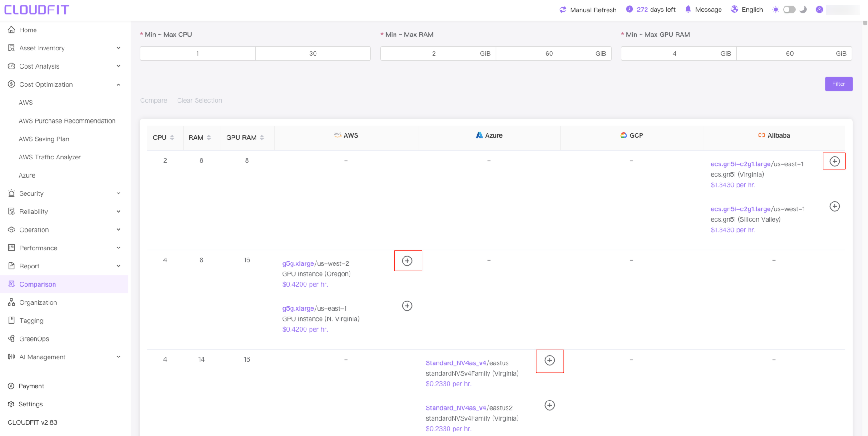Click the Min RAM input field
Viewport: 868px width, 436px height.
click(x=438, y=54)
